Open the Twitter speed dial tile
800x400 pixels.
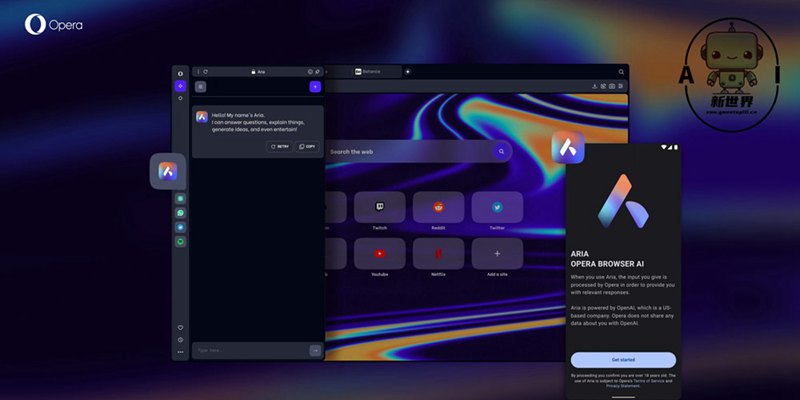497,207
